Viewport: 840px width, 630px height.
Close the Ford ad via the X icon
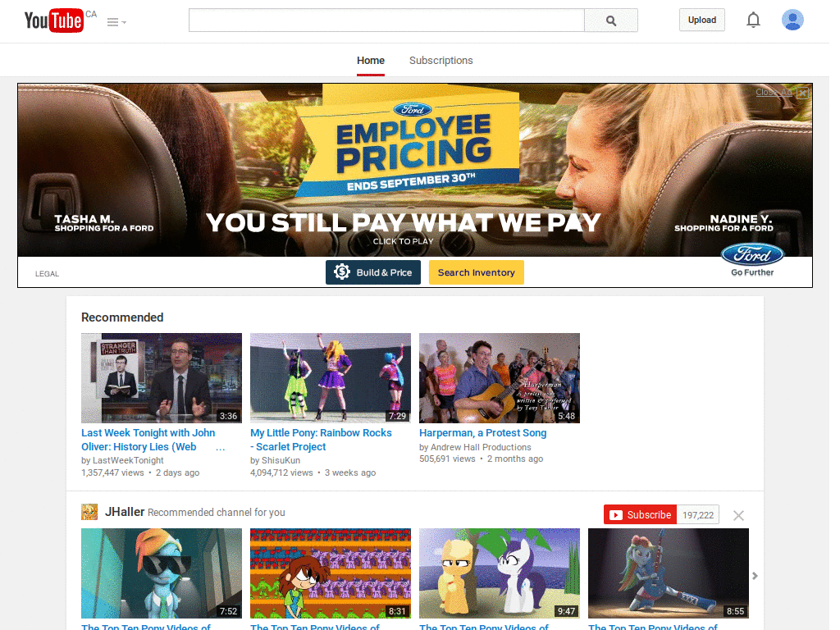click(802, 92)
